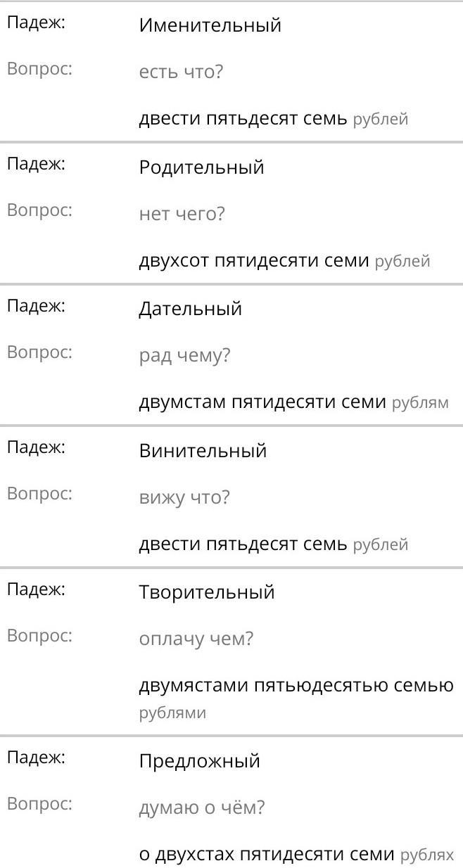Click the small word 'рублях'

(427, 856)
